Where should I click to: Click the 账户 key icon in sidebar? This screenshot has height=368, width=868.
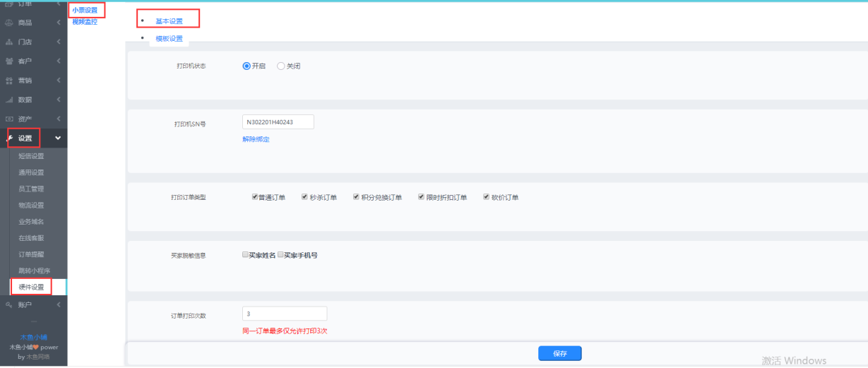click(x=9, y=304)
